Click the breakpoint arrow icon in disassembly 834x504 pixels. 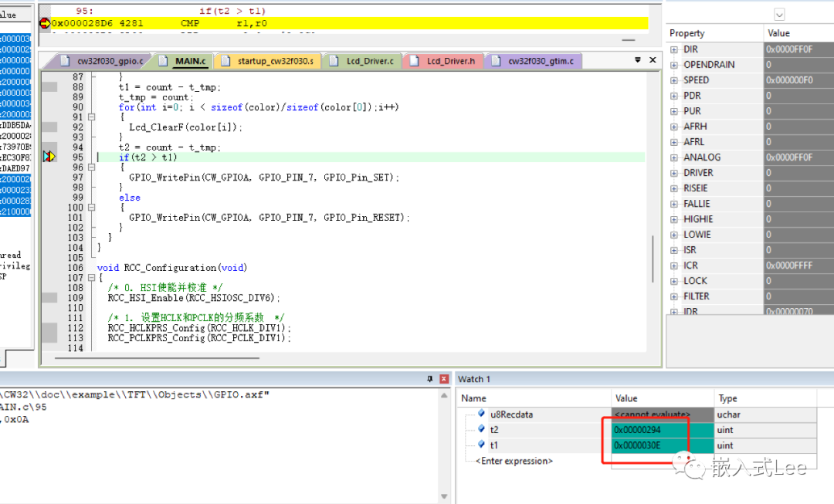click(x=44, y=23)
